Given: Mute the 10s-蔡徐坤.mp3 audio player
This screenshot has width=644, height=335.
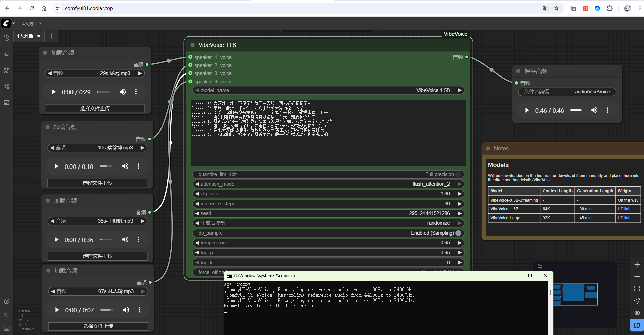Looking at the screenshot, I should pyautogui.click(x=125, y=166).
